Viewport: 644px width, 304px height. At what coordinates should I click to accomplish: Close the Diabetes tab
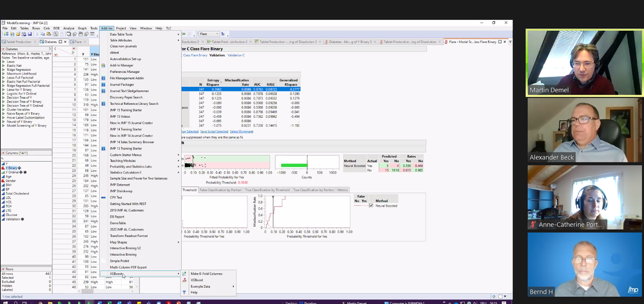click(x=65, y=42)
